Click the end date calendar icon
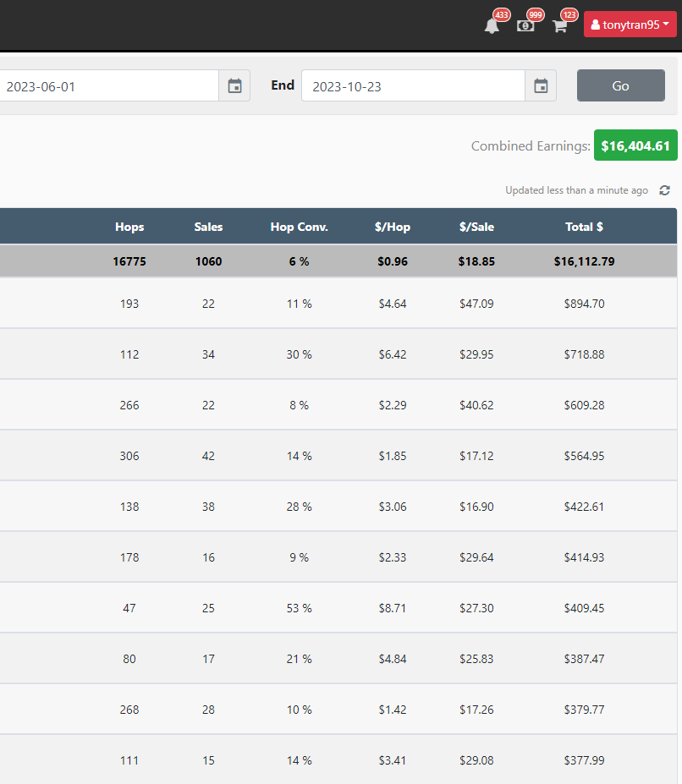Image resolution: width=682 pixels, height=784 pixels. (x=541, y=86)
